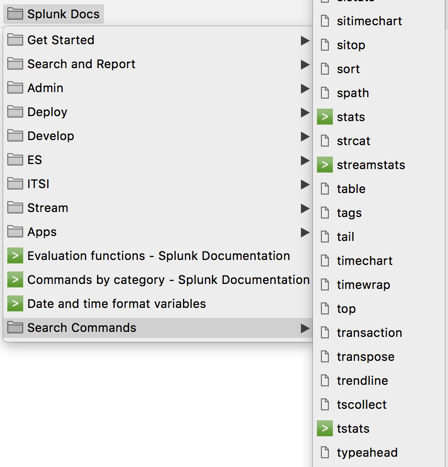Screen dimensions: 448x467
Task: Open the streamstats command bookmark
Action: (x=380, y=165)
